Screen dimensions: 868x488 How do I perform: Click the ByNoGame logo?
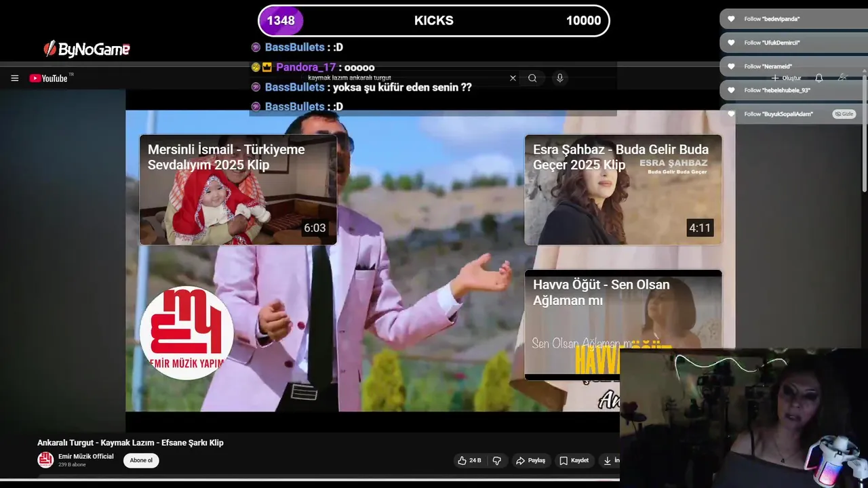(87, 49)
